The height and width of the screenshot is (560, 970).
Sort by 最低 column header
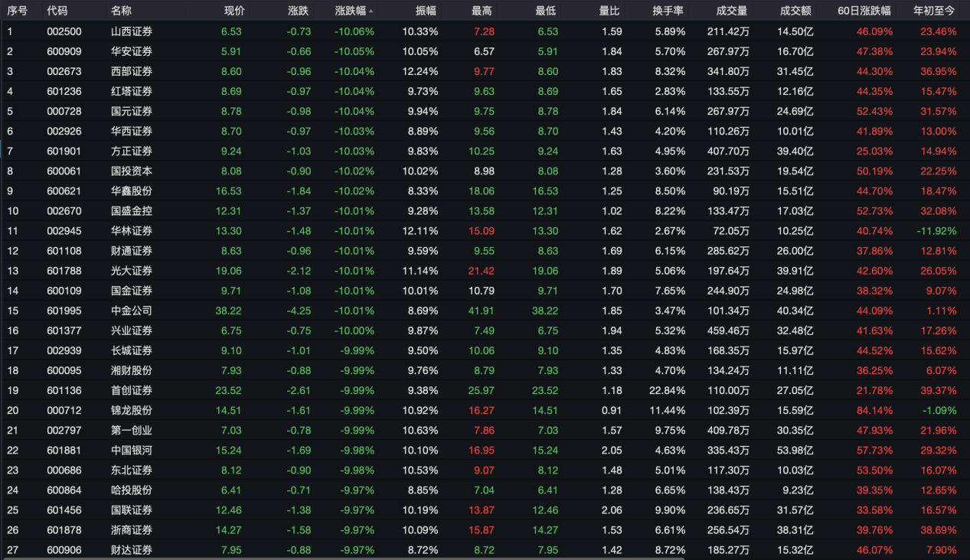tap(546, 11)
